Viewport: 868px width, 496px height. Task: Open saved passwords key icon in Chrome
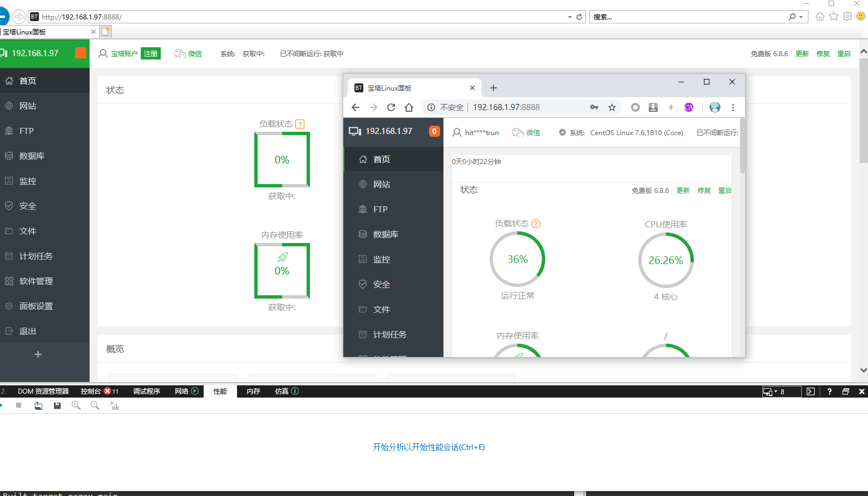pyautogui.click(x=594, y=107)
